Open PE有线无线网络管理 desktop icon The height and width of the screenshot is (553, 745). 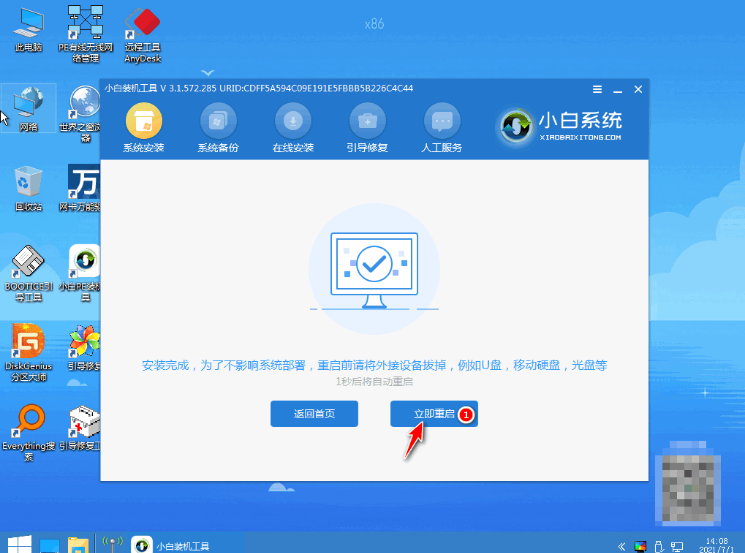86,34
